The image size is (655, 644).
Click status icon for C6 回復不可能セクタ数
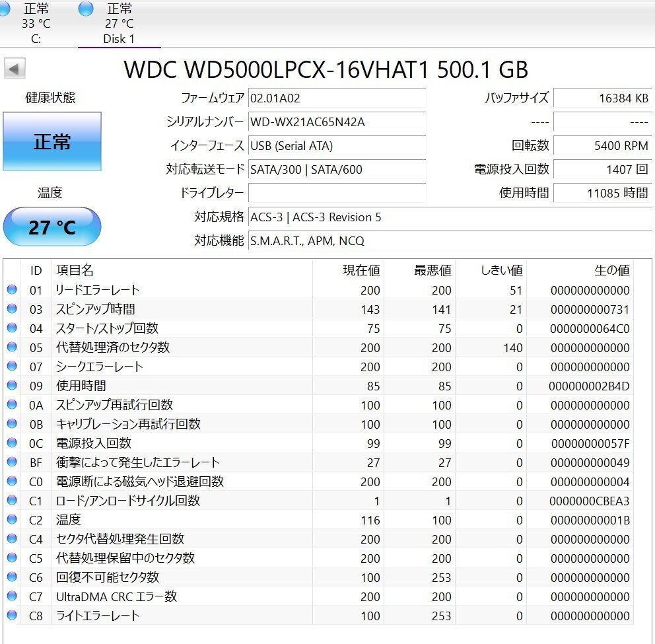coord(12,577)
